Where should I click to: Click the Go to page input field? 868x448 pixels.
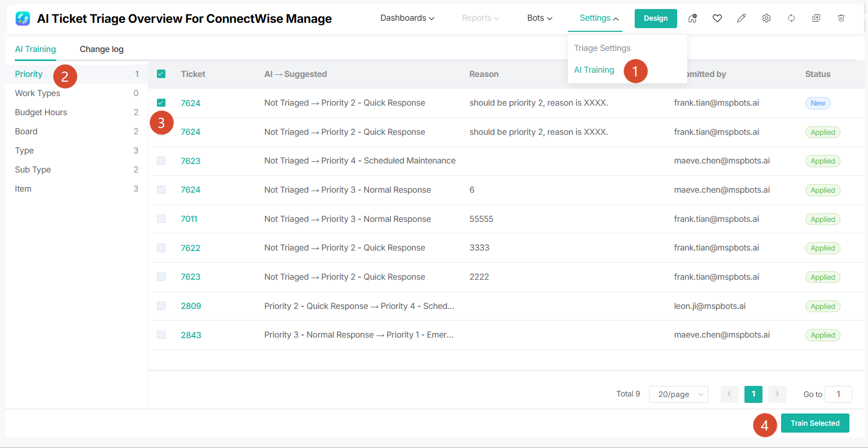(838, 394)
